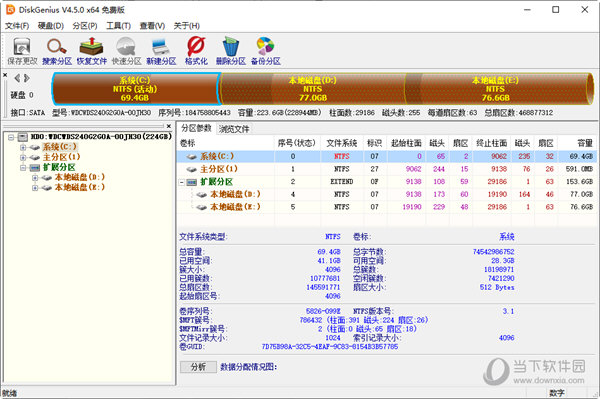
Task: Click the DiskGenius app icon in title bar
Action: [10, 10]
